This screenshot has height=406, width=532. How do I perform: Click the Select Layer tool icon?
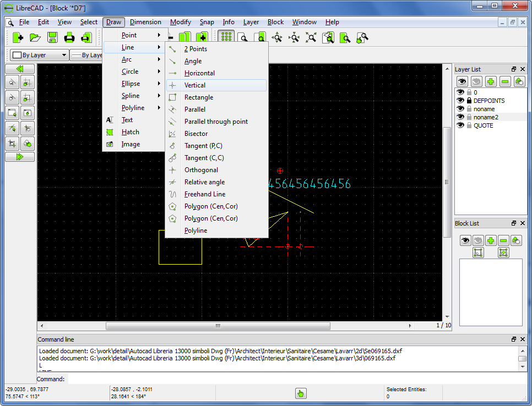[x=27, y=144]
